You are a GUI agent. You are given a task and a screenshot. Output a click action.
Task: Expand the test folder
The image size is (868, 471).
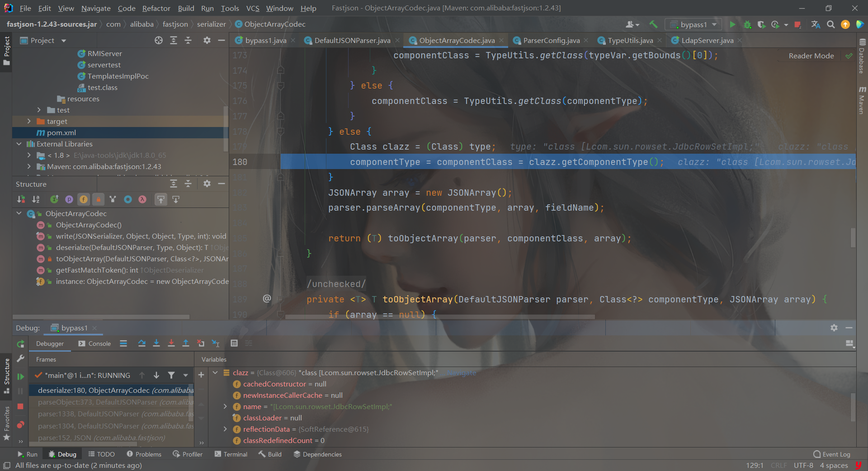39,110
